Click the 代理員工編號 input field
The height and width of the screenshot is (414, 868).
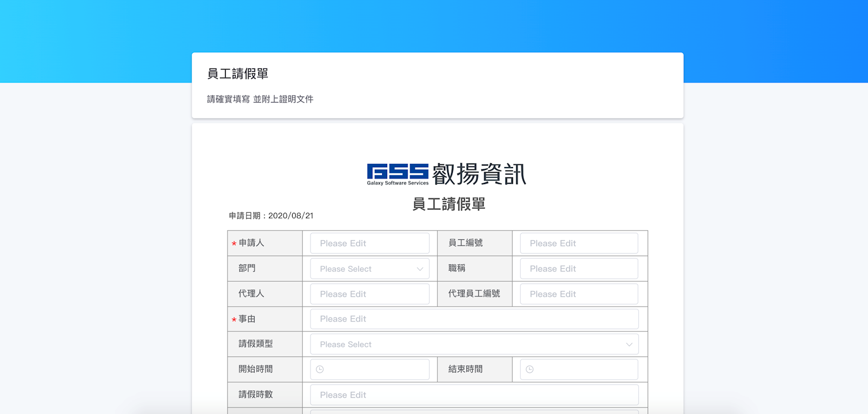[579, 294]
